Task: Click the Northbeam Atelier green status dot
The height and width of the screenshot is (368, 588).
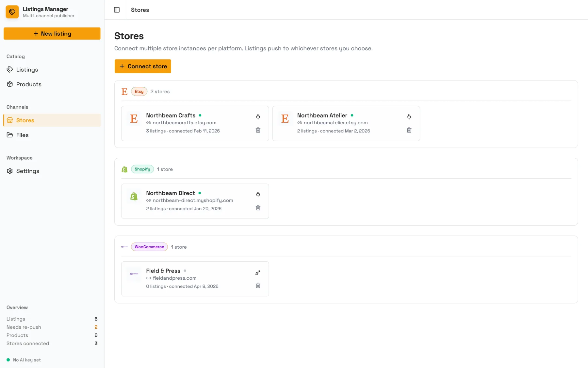Action: [352, 115]
